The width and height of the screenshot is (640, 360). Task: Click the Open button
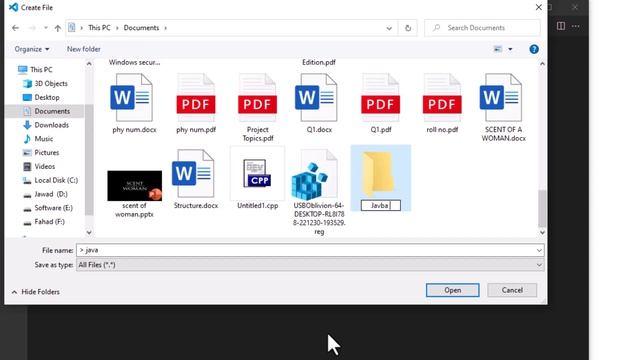[x=453, y=290]
